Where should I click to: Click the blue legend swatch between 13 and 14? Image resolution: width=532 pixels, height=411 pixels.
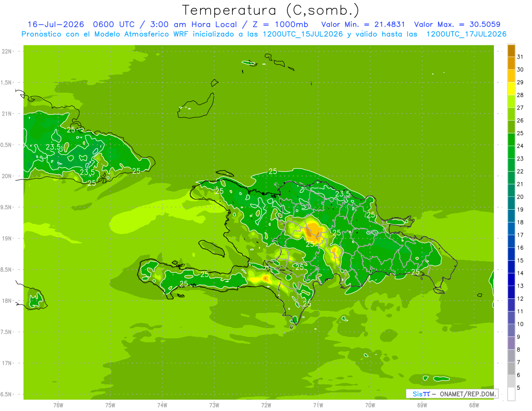511,280
